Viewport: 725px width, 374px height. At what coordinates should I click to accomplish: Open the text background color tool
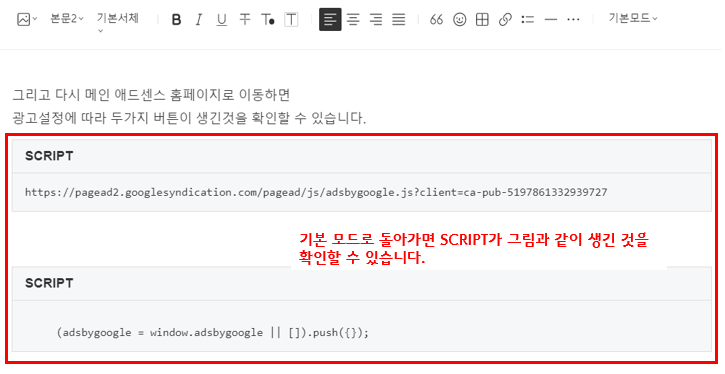pos(291,19)
